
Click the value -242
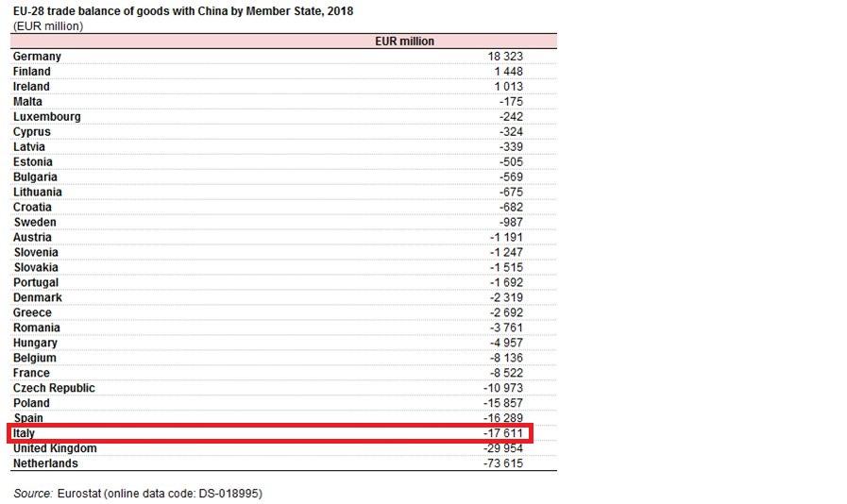(x=511, y=117)
